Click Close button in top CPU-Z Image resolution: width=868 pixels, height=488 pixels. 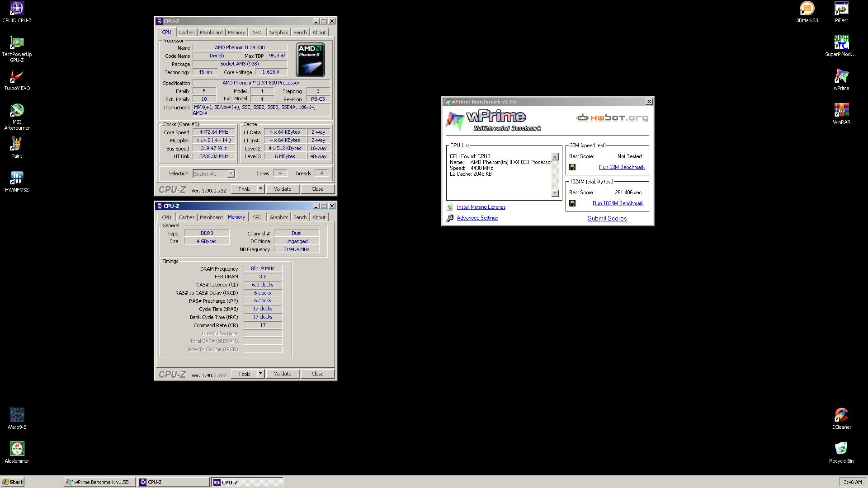[x=317, y=189]
